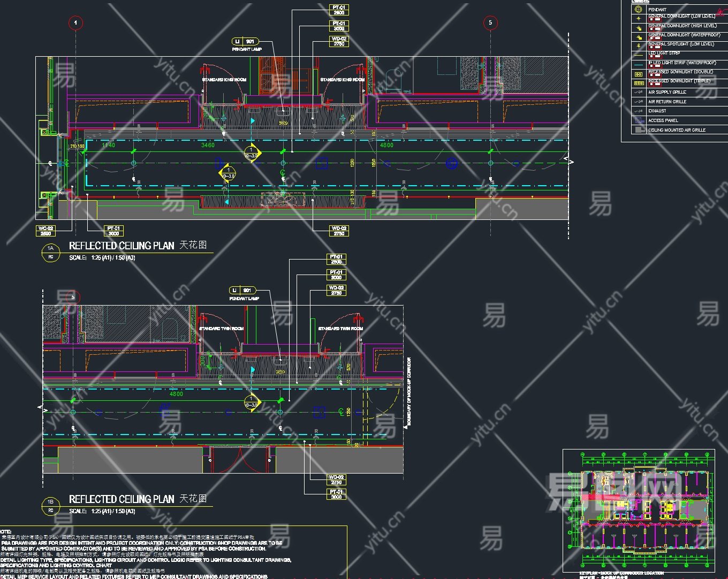Click the red revision triangle near legend
Screen dimensions: 728x579
719,13
